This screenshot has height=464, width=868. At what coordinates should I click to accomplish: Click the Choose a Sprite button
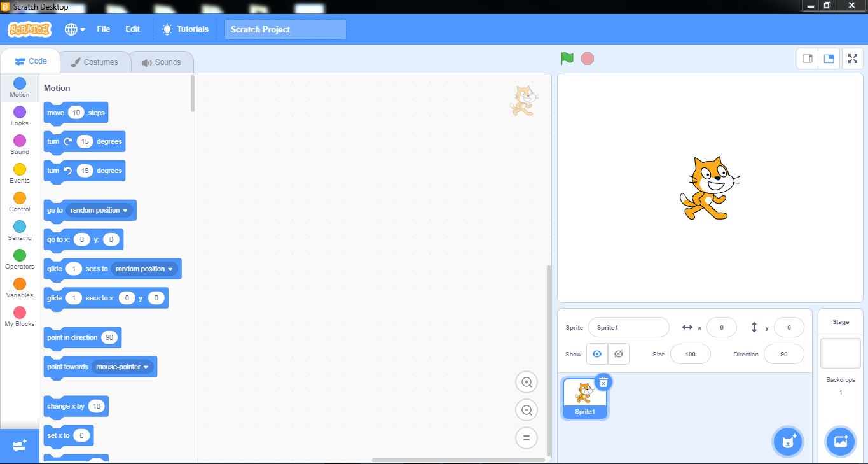point(789,442)
